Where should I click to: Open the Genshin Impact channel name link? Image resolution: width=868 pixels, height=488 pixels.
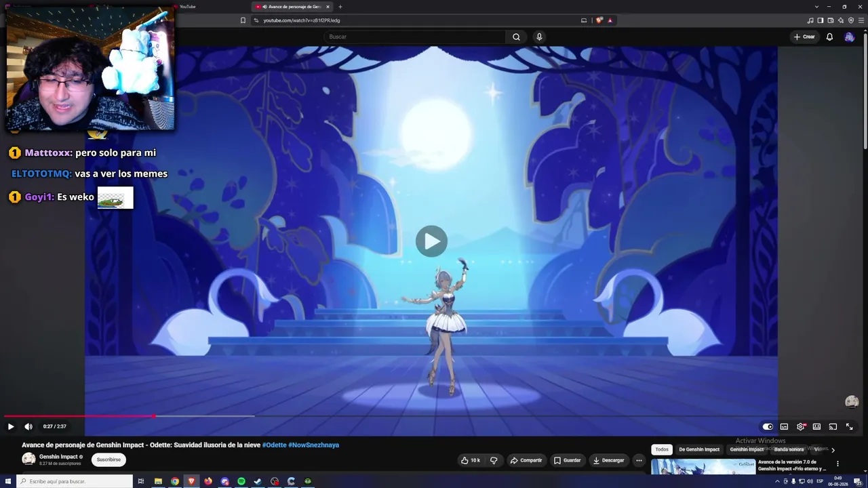coord(58,457)
